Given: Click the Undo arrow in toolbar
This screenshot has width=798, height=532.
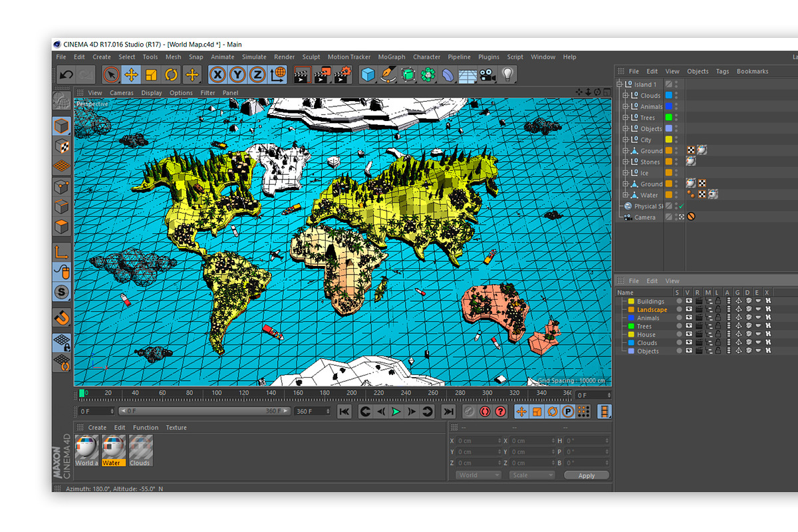Looking at the screenshot, I should point(65,74).
